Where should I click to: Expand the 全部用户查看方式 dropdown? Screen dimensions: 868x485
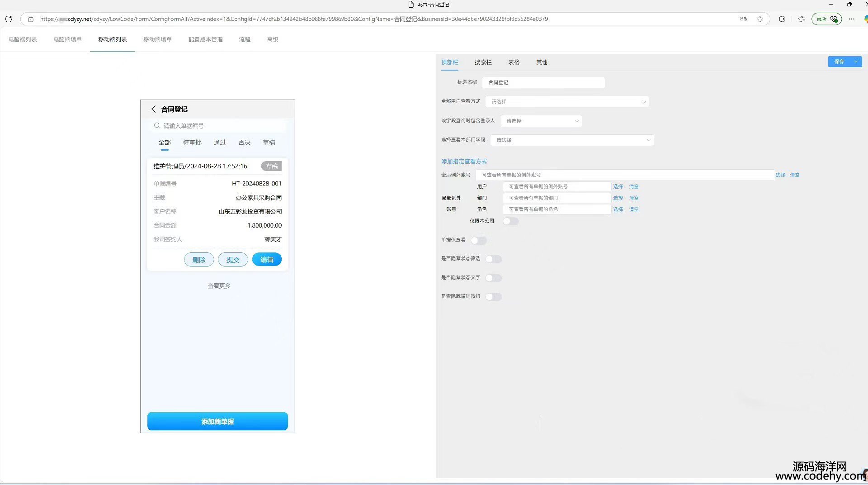point(567,102)
